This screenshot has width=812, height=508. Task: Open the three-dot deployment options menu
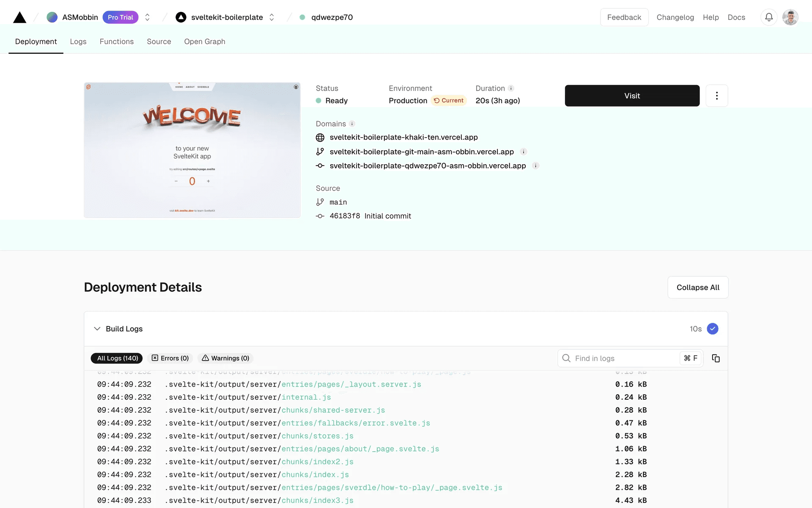point(716,96)
